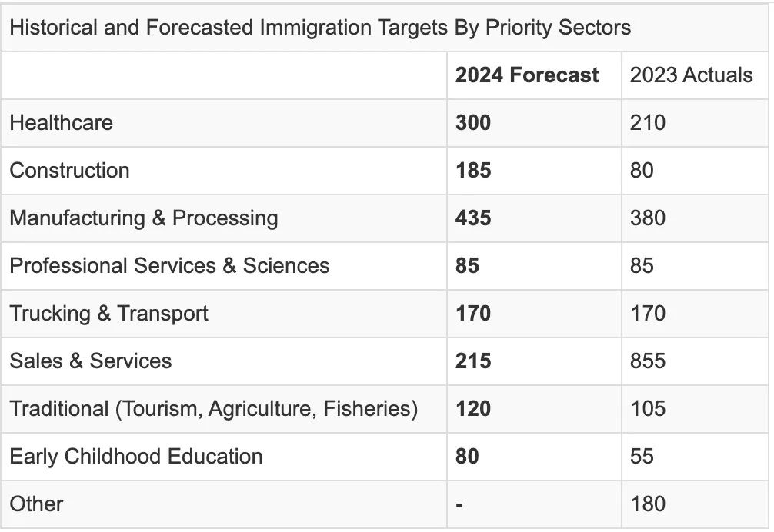
Task: Click the table title about Immigration Targets
Action: [320, 28]
